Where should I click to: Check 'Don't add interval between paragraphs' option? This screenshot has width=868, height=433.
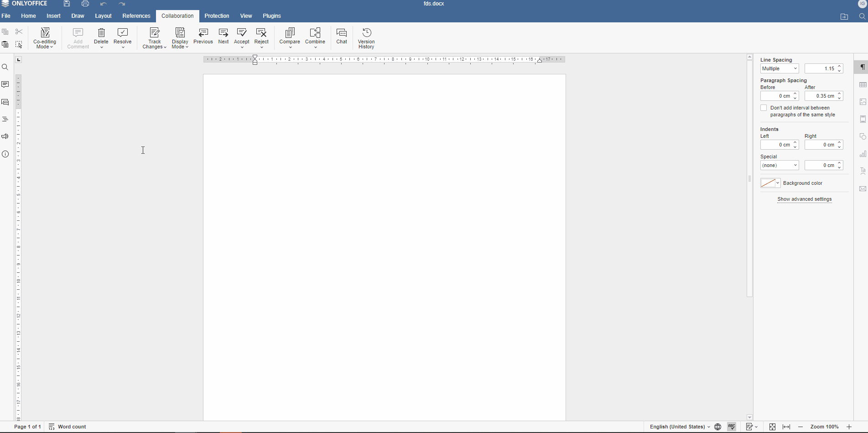pyautogui.click(x=764, y=108)
